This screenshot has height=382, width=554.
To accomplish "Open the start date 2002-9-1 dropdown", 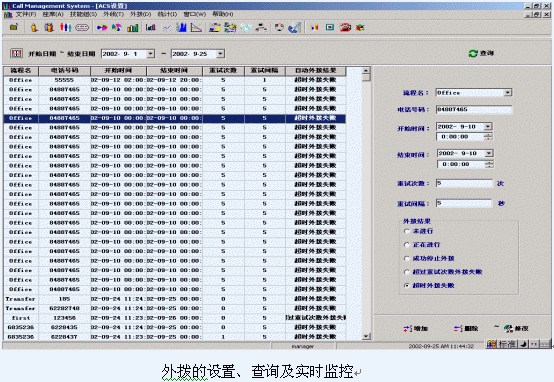I will 151,54.
